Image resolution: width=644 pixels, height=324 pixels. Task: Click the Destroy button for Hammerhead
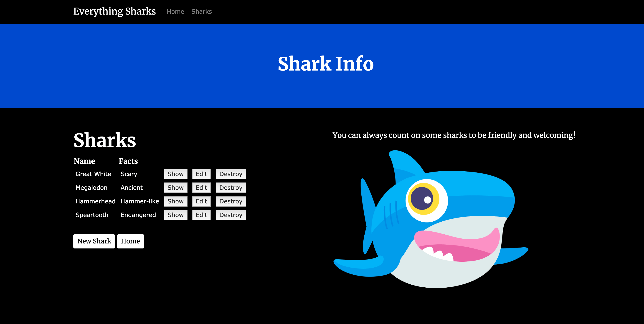tap(230, 201)
